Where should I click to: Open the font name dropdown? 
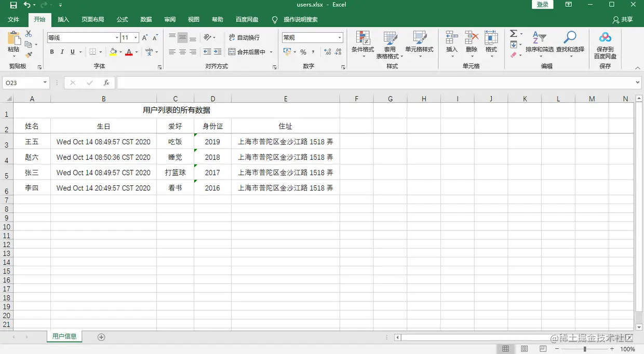coord(116,37)
